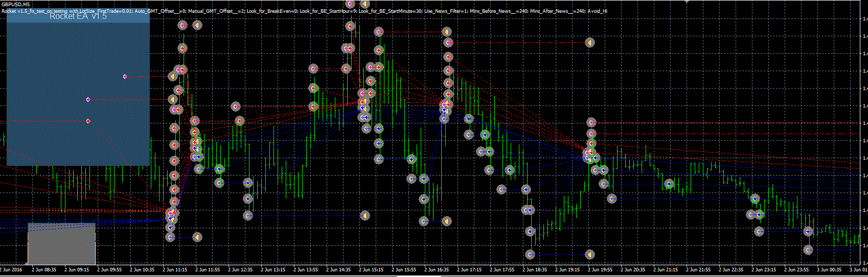Click the '2 Jun 16:35' time label
This screenshot has width=868, height=277.
[x=437, y=269]
